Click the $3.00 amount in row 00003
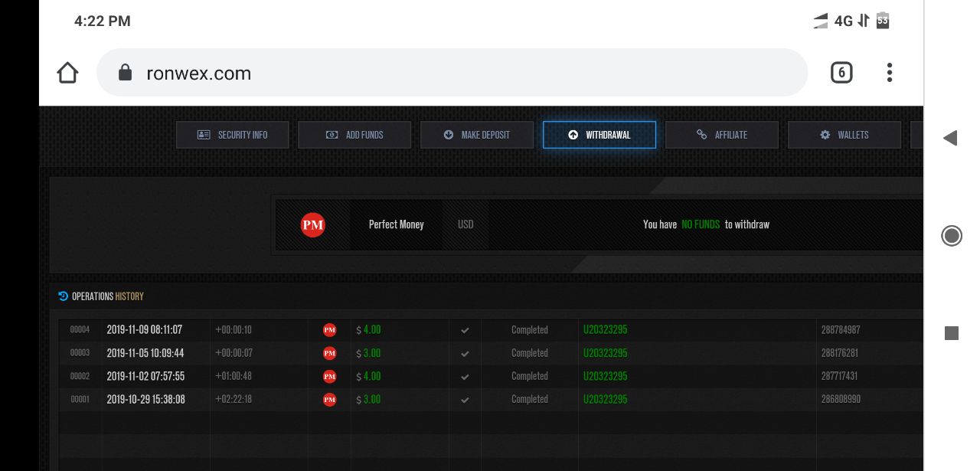This screenshot has height=471, width=980. [369, 353]
